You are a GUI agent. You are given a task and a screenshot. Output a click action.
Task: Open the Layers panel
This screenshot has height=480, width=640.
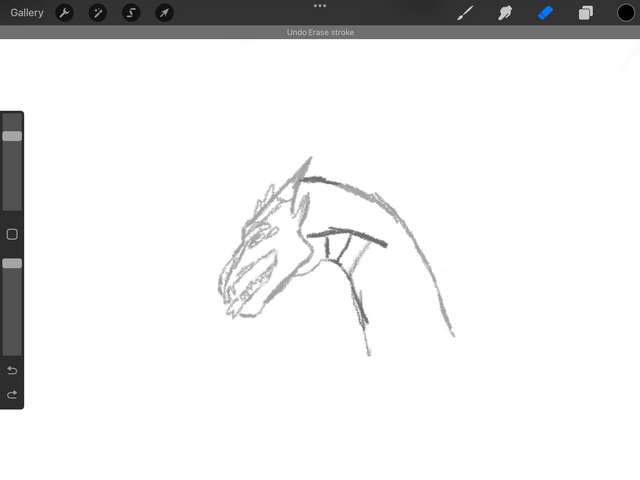click(586, 13)
